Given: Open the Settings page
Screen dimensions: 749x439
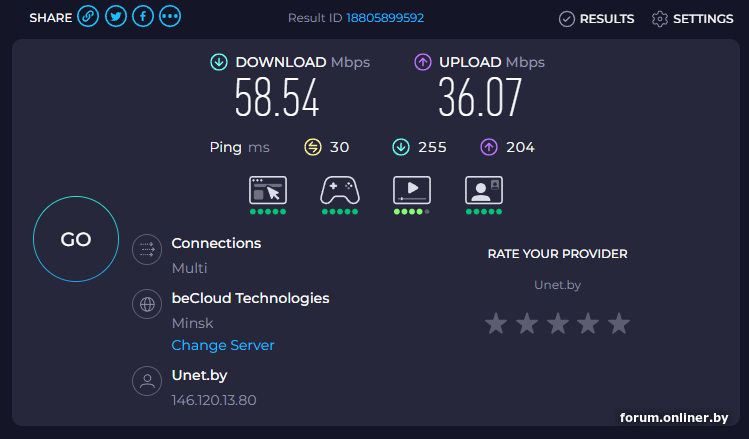Looking at the screenshot, I should (x=692, y=18).
